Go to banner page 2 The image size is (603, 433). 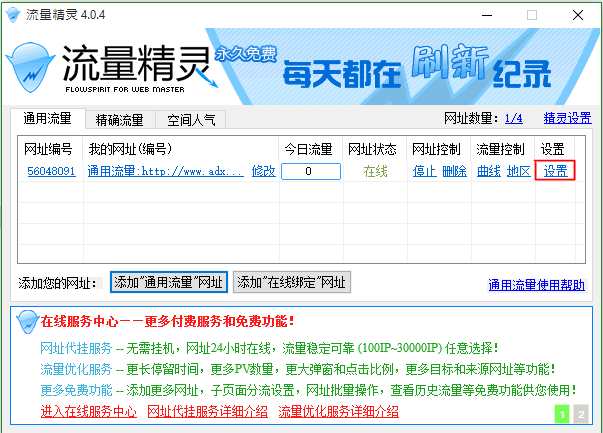pyautogui.click(x=581, y=414)
